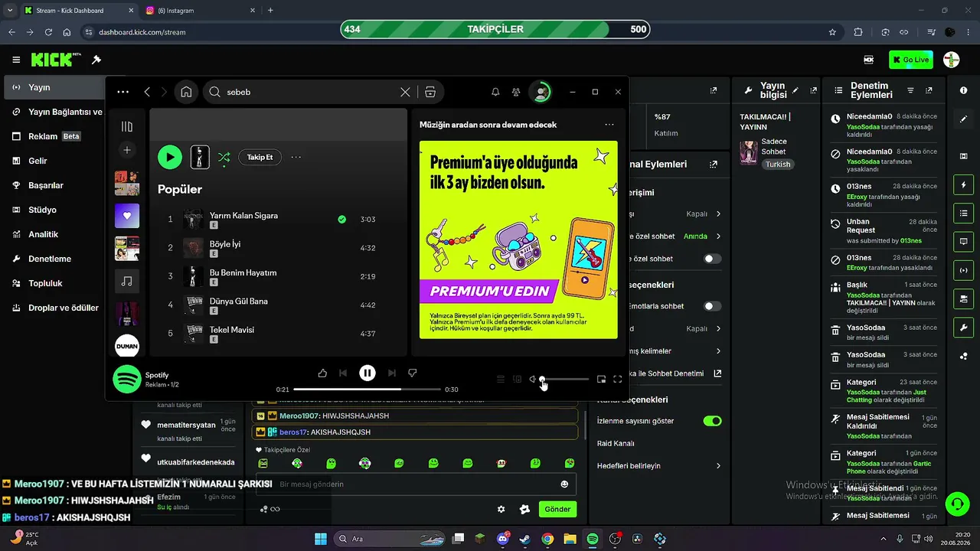Select Yayın in Kick sidebar
This screenshot has height=551, width=980.
[x=54, y=87]
